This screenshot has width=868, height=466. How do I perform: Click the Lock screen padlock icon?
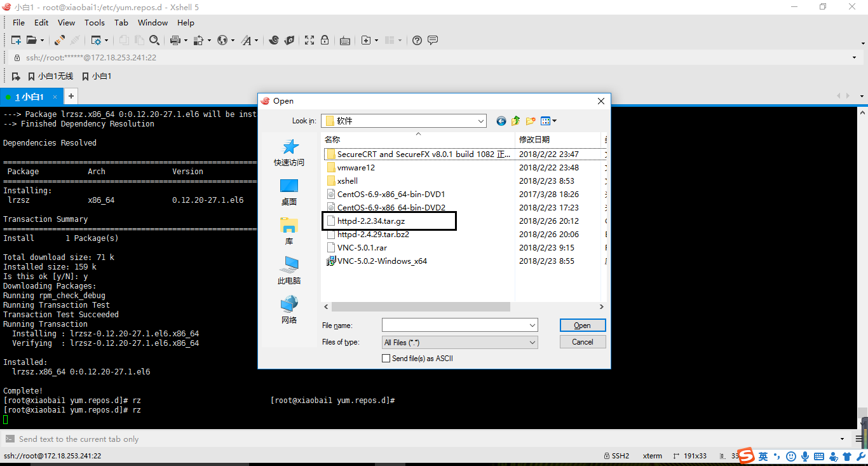pyautogui.click(x=325, y=40)
